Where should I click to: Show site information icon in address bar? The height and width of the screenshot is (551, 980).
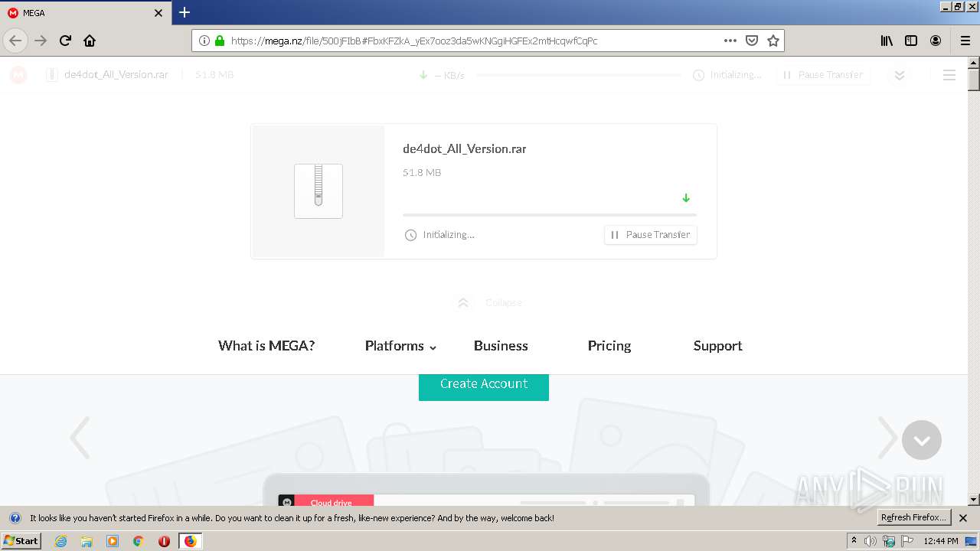click(x=204, y=41)
